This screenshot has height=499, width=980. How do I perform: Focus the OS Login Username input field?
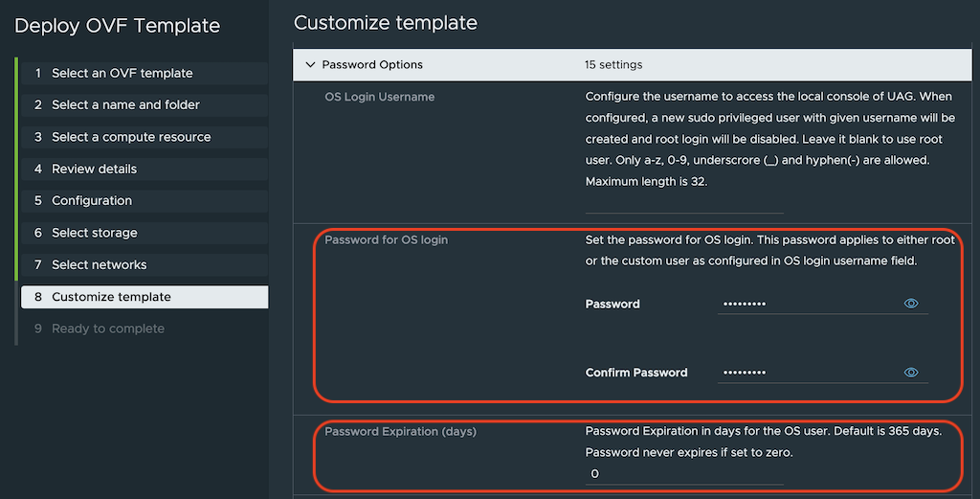[x=683, y=204]
